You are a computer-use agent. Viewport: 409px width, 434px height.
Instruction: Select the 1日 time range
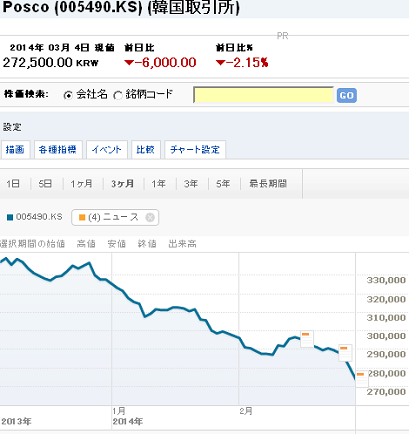pyautogui.click(x=13, y=184)
